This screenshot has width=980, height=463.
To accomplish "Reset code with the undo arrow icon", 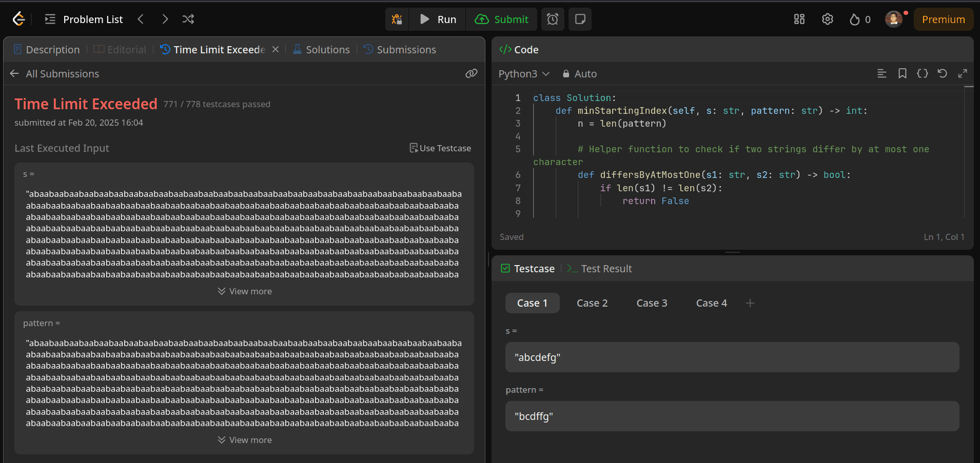I will pyautogui.click(x=943, y=74).
